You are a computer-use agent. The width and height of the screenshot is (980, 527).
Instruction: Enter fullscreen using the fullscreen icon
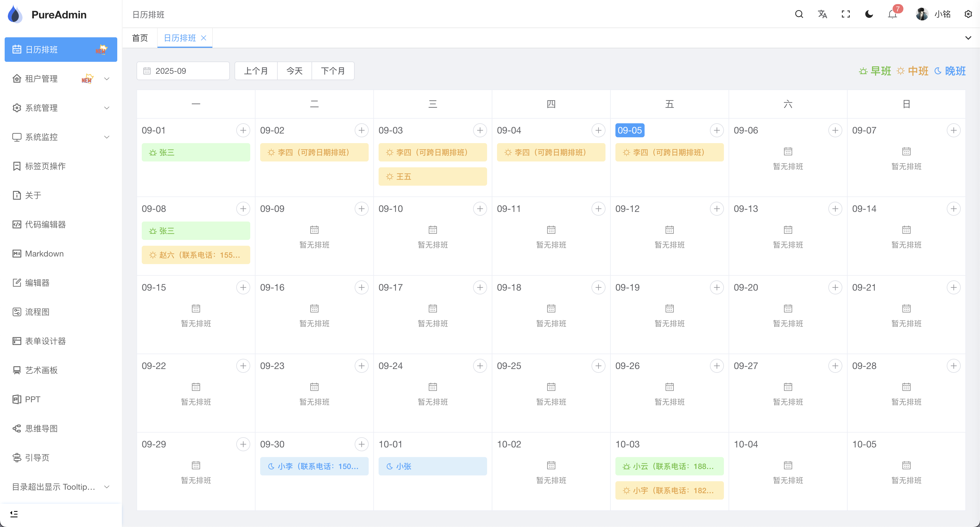click(x=845, y=14)
